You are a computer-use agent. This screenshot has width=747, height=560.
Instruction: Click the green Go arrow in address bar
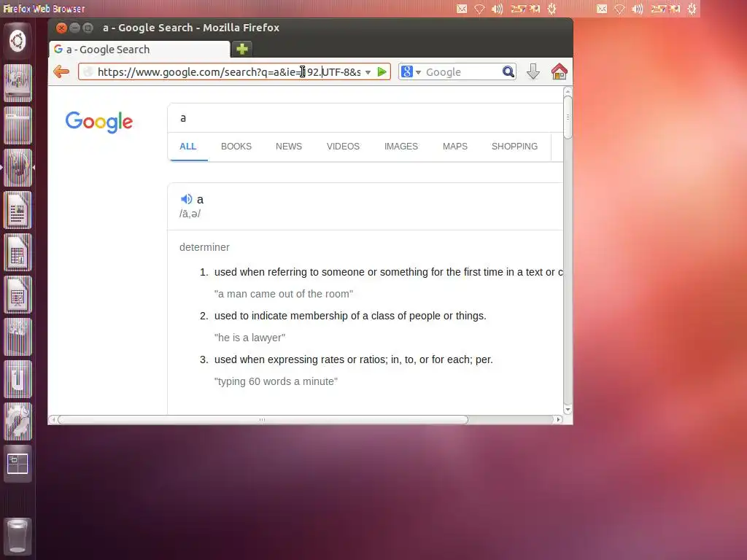(x=382, y=72)
